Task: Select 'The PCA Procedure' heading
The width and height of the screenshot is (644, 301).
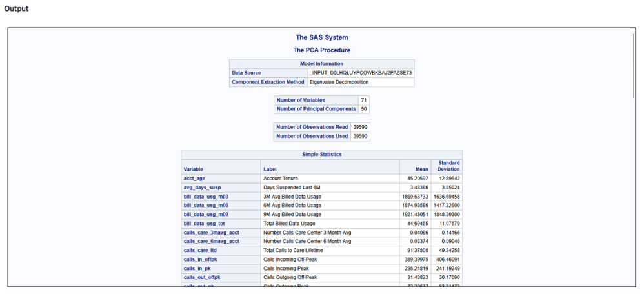Action: (x=321, y=50)
